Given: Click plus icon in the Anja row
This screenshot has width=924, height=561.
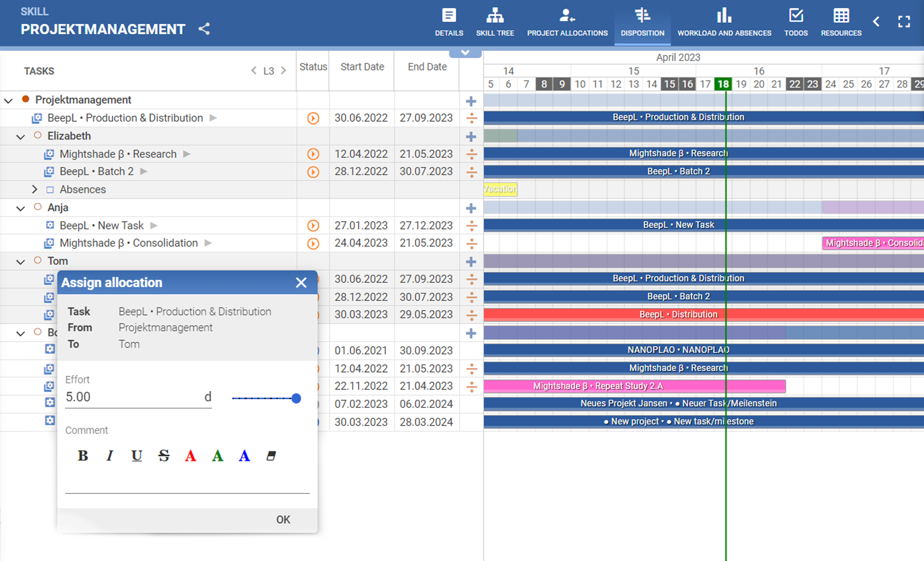Looking at the screenshot, I should (x=471, y=208).
